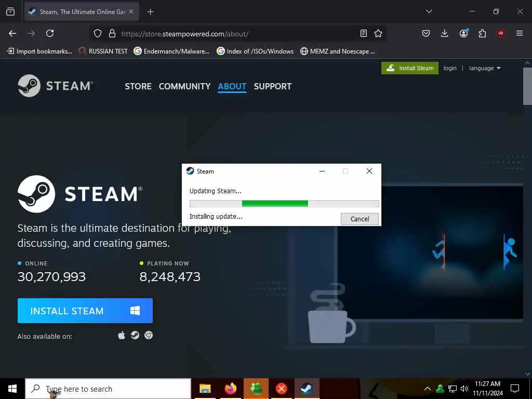Image resolution: width=532 pixels, height=399 pixels.
Task: Open the RUSSIAN TEST bookmark
Action: click(103, 51)
